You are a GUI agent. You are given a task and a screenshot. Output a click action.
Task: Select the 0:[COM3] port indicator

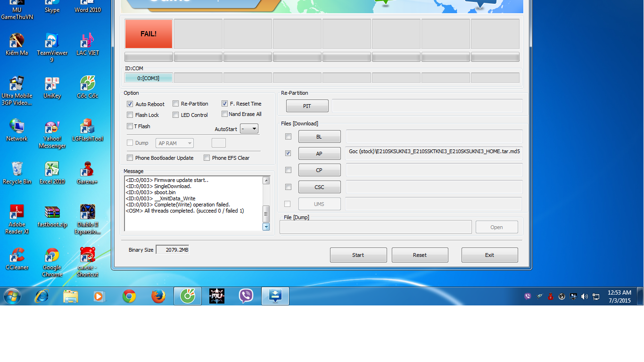click(x=149, y=78)
